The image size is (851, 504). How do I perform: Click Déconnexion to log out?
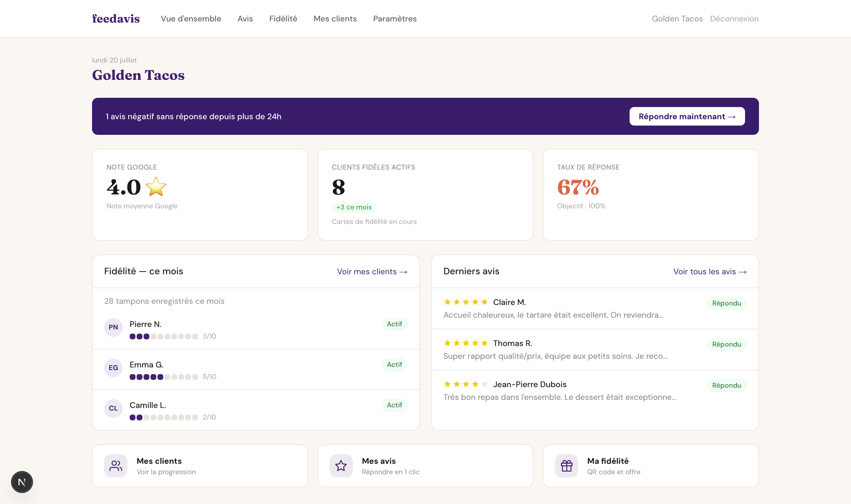pos(734,19)
